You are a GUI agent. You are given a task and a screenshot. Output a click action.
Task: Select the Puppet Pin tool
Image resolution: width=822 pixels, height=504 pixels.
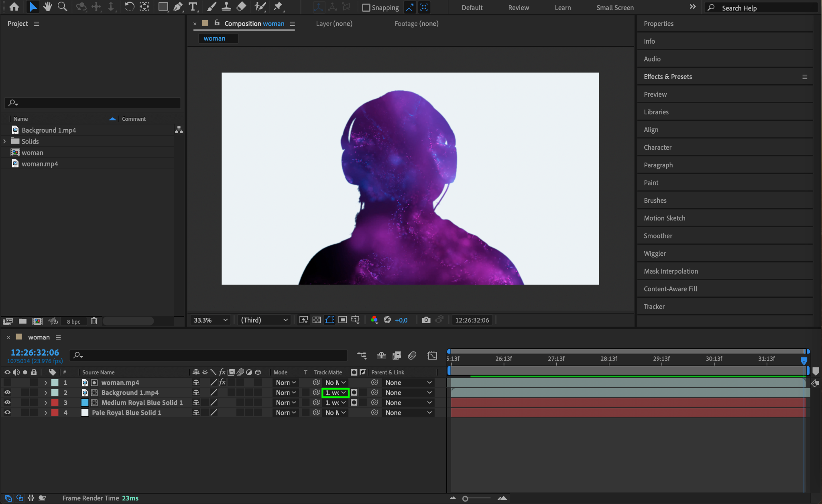[278, 7]
